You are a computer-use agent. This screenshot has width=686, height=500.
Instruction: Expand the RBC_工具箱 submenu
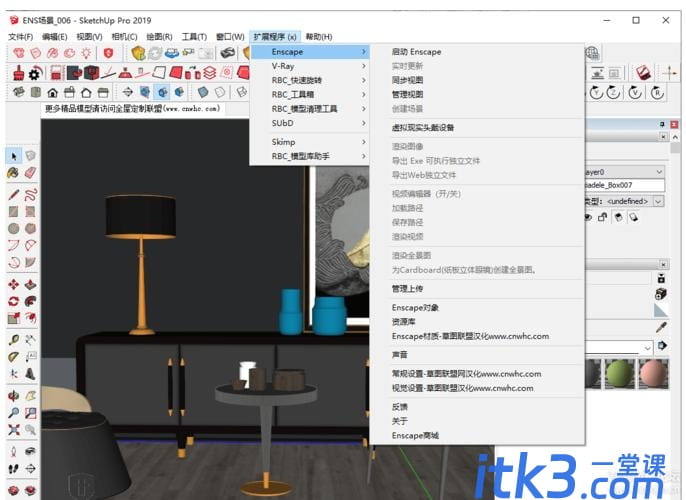click(x=310, y=94)
